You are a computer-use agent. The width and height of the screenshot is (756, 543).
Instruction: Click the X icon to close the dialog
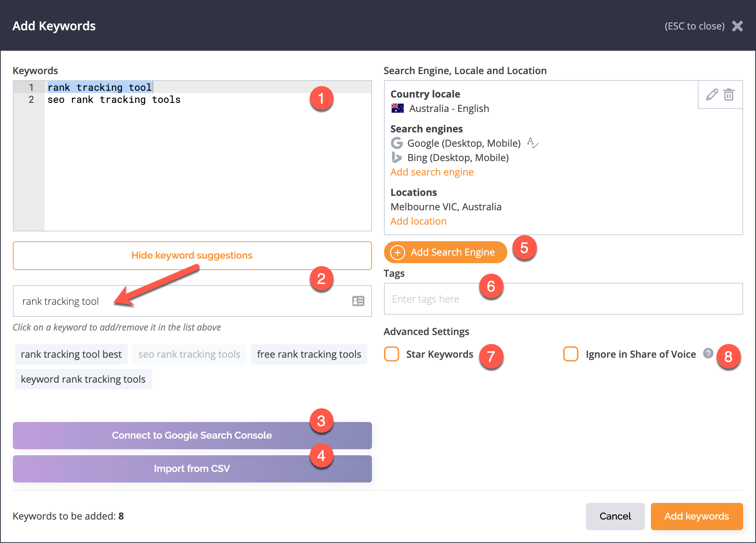[737, 26]
